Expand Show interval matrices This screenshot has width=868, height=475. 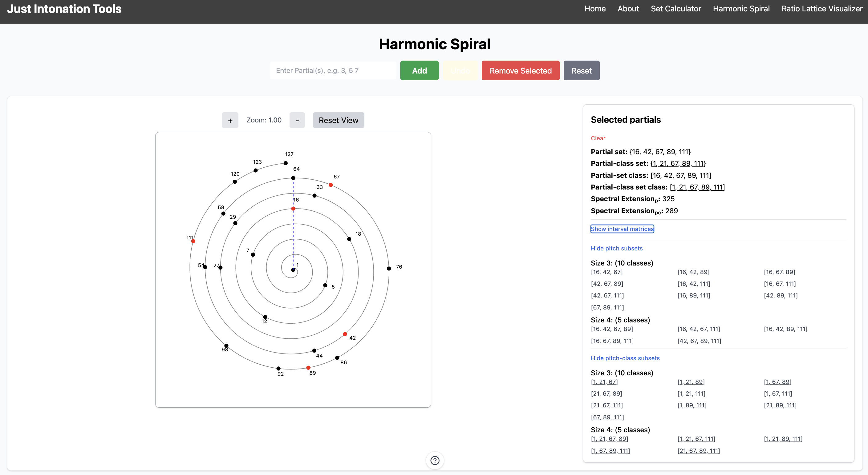coord(622,229)
